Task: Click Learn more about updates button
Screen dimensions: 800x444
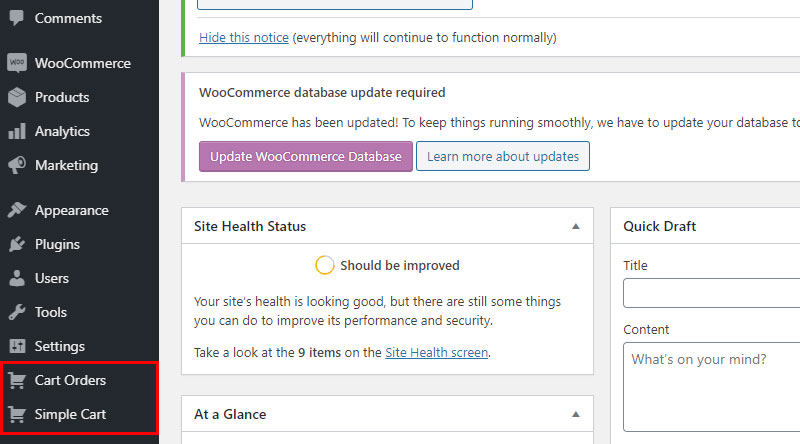Action: [x=503, y=156]
